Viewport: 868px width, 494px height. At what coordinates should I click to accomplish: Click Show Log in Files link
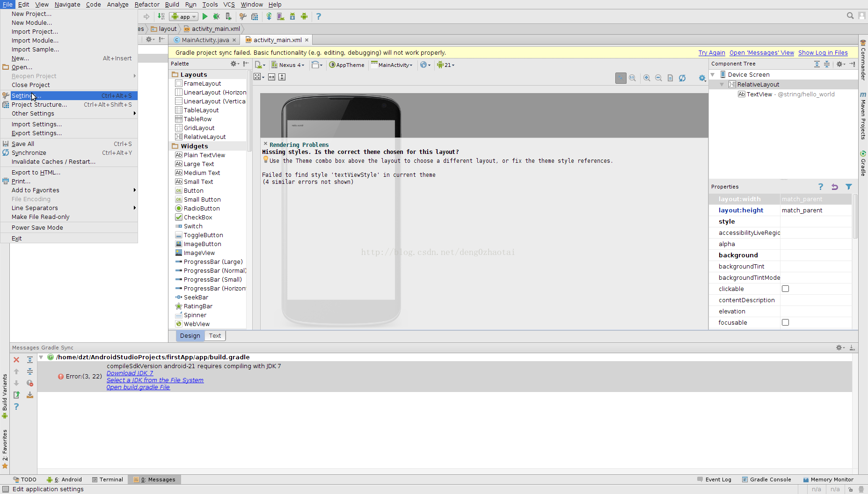click(823, 52)
